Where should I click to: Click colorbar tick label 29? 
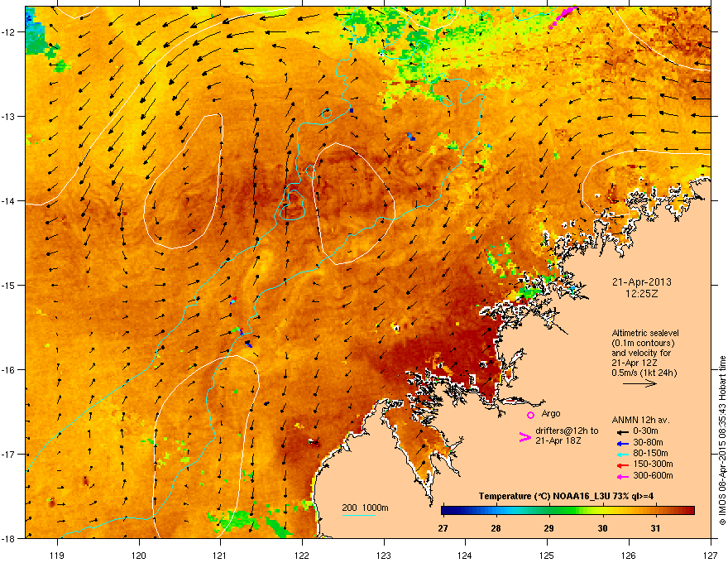click(x=548, y=528)
